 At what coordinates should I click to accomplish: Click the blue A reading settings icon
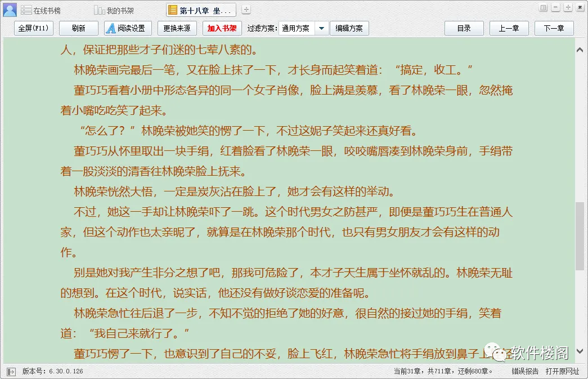[x=110, y=28]
